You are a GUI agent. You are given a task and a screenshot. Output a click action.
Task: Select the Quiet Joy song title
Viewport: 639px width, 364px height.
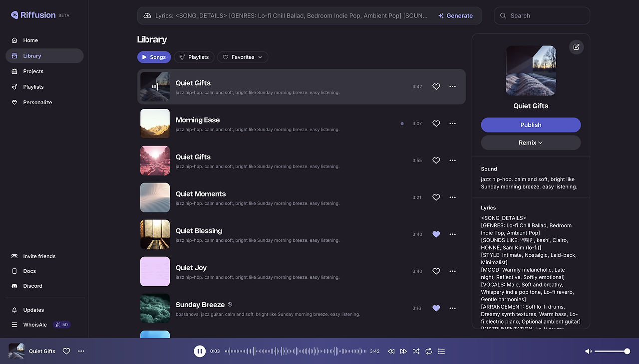tap(191, 268)
